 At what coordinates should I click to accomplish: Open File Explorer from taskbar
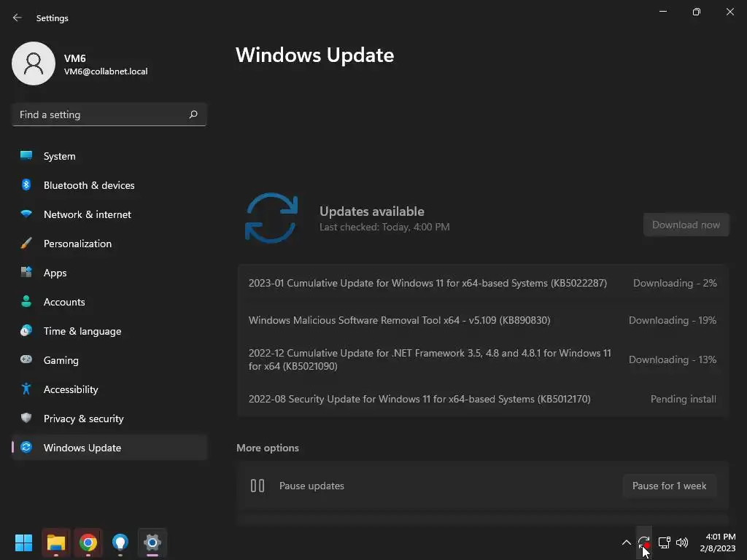click(x=55, y=542)
